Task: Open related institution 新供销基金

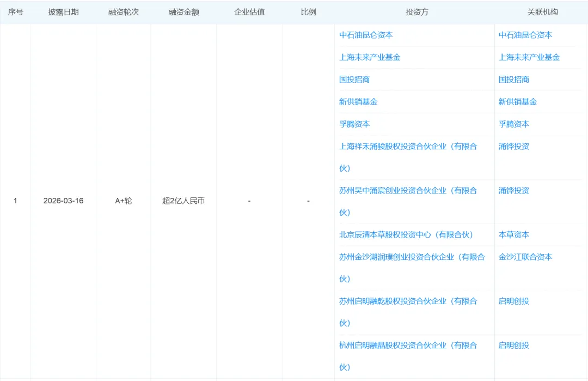Action: pyautogui.click(x=517, y=101)
